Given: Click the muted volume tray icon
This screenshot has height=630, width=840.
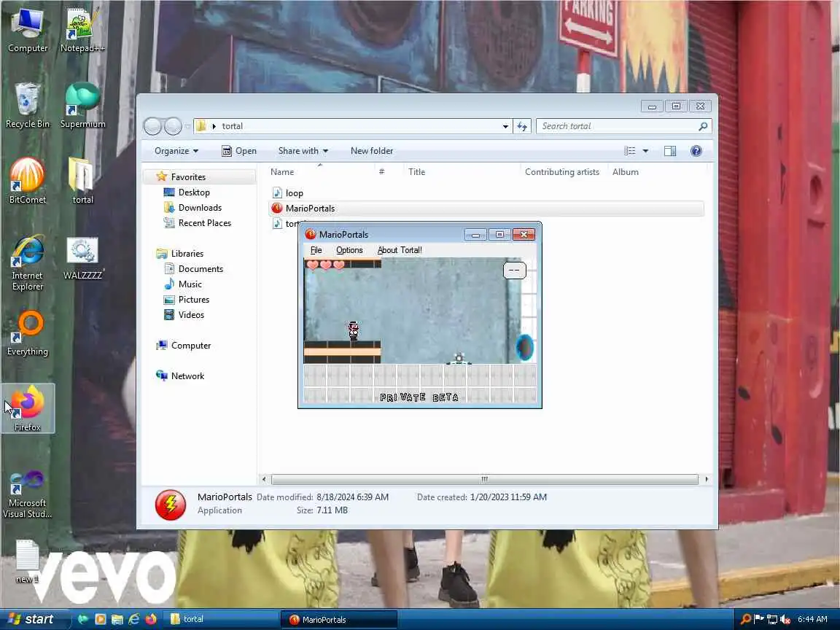Looking at the screenshot, I should [785, 619].
